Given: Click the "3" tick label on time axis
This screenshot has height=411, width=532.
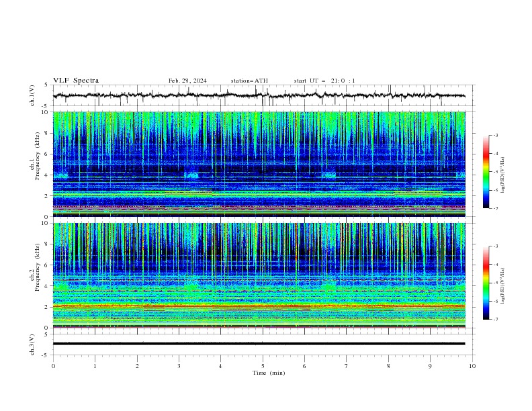Looking at the screenshot, I should click(179, 366).
